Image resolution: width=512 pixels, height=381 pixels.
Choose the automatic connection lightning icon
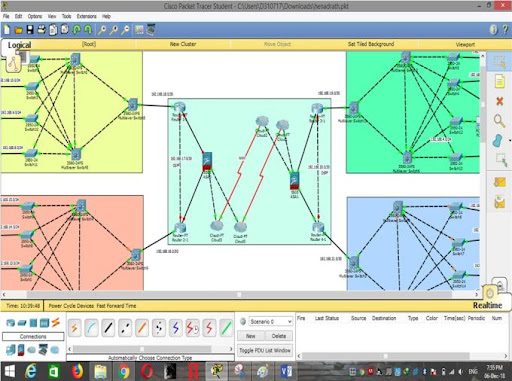coord(75,328)
